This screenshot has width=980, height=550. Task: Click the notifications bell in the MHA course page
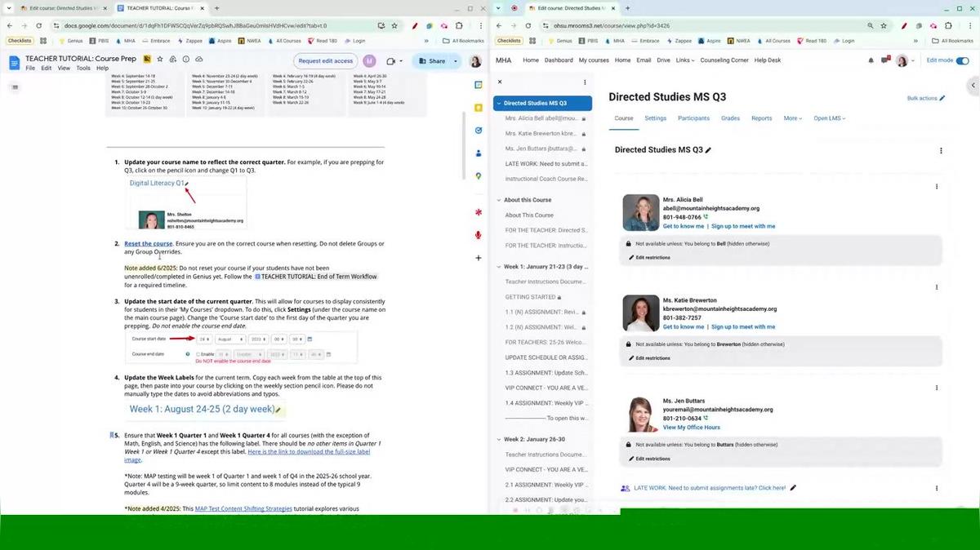871,60
